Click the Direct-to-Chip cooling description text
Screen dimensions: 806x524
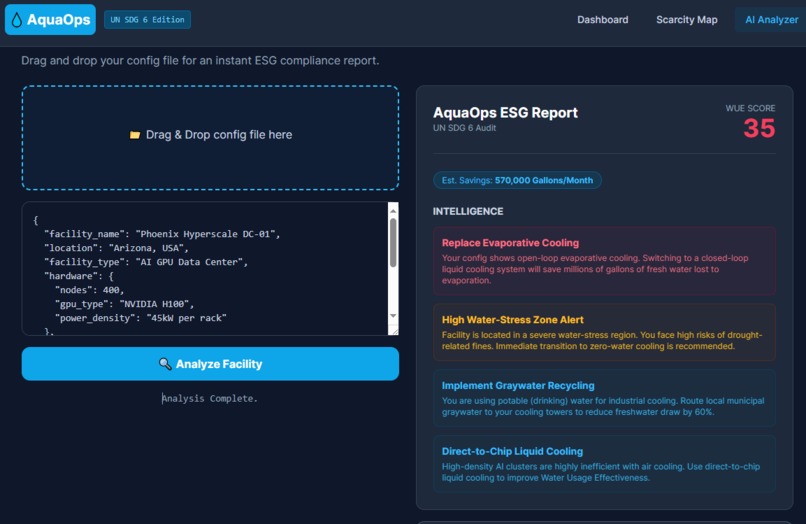(601, 472)
